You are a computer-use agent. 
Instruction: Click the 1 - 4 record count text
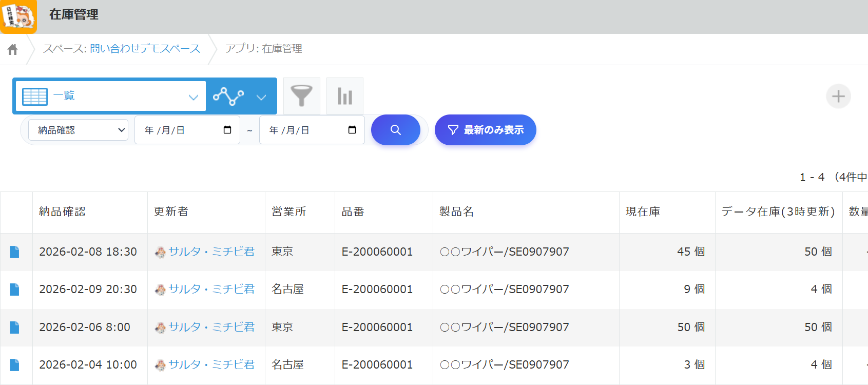(x=812, y=177)
